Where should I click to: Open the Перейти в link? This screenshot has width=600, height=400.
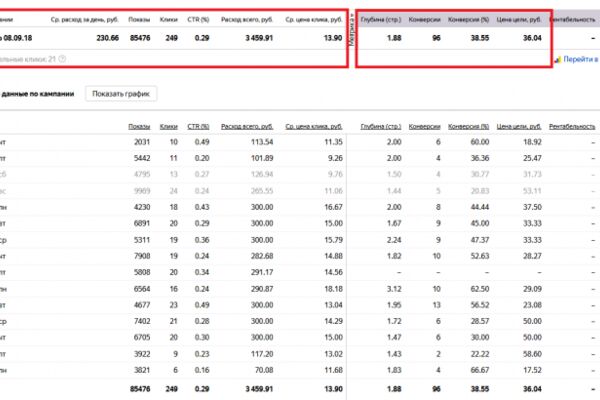[580, 59]
